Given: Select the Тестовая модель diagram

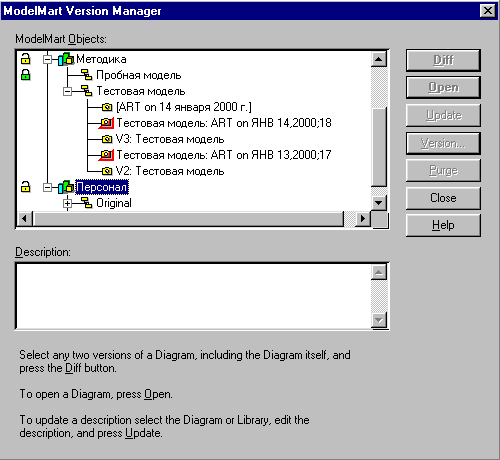Looking at the screenshot, I should coord(141,91).
